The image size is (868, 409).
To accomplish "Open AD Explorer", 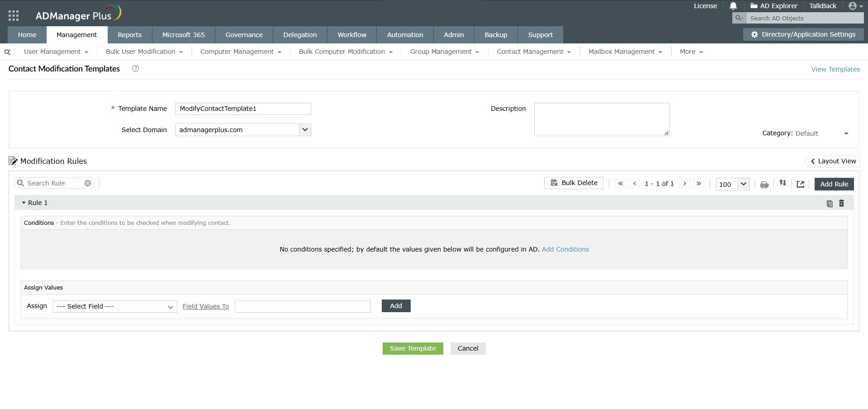I will (773, 6).
